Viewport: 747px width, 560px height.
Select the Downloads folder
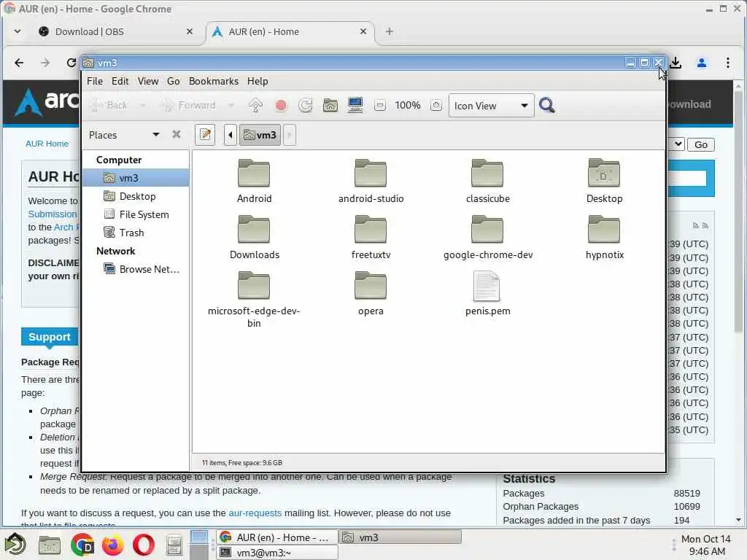point(254,238)
